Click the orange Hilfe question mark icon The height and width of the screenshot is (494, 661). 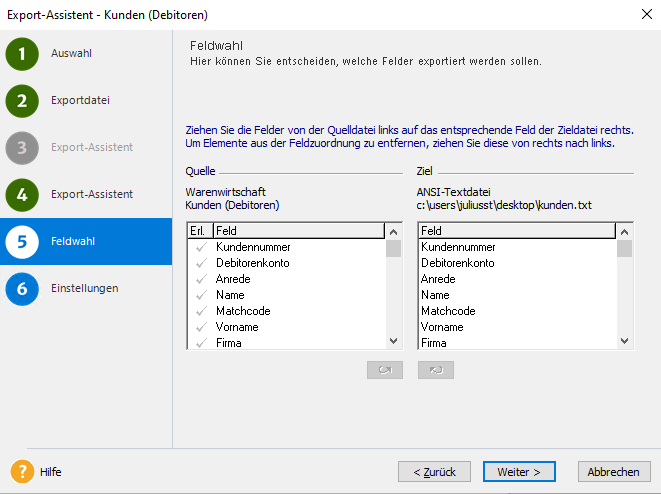point(23,471)
